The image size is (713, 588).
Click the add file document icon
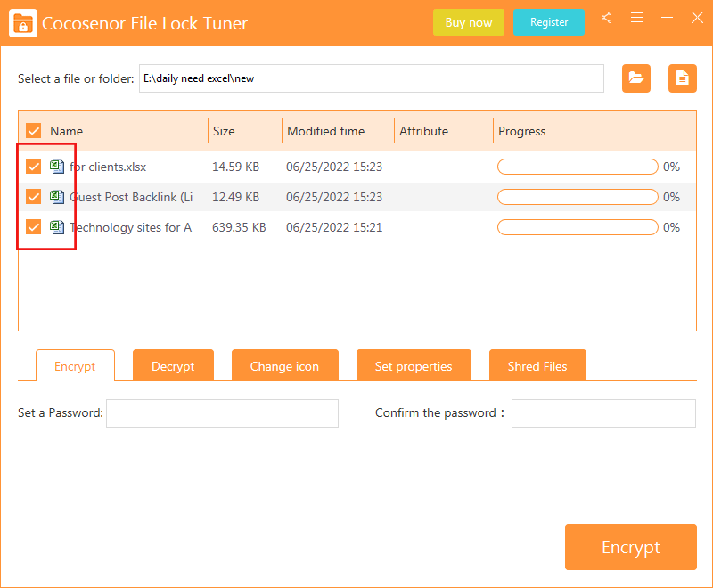point(683,78)
